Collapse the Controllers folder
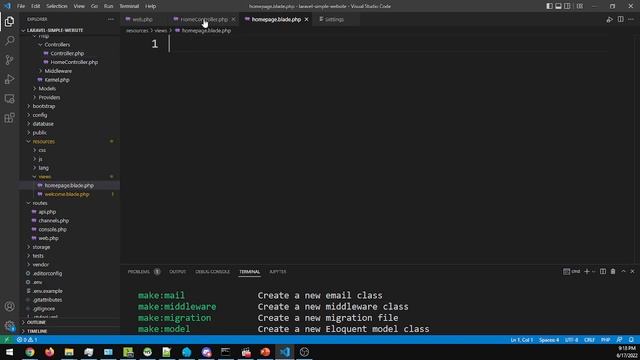The image size is (640, 360). point(57,44)
